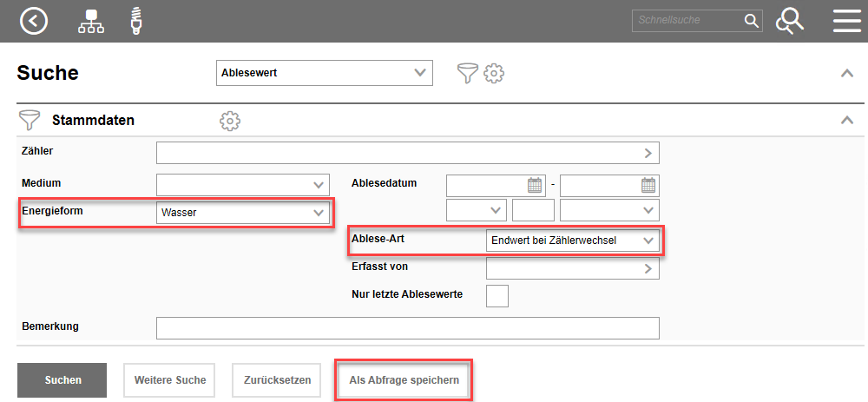Click the Schnellsuche magnifier icon
The height and width of the screenshot is (402, 868).
click(x=751, y=21)
